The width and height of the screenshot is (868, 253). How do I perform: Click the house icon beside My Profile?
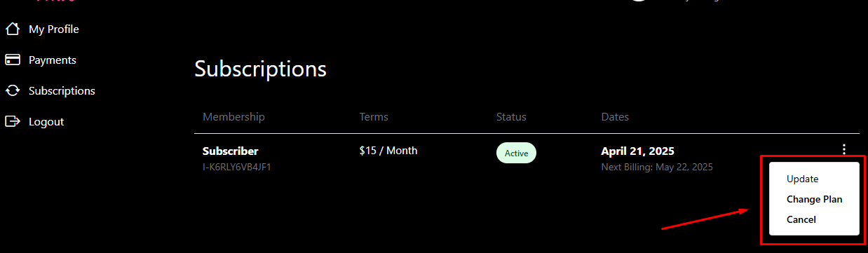[12, 29]
